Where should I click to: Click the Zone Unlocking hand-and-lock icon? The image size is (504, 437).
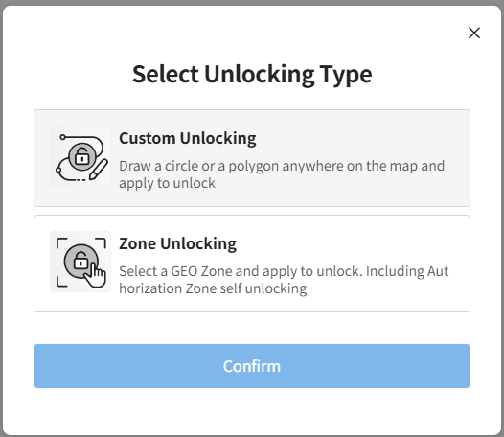click(80, 262)
